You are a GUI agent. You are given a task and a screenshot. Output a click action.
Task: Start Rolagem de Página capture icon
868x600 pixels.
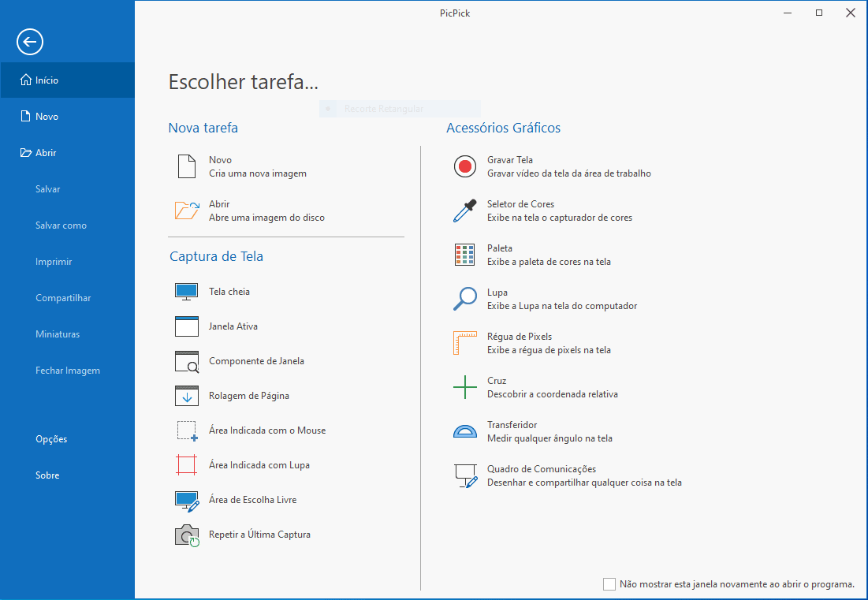187,396
